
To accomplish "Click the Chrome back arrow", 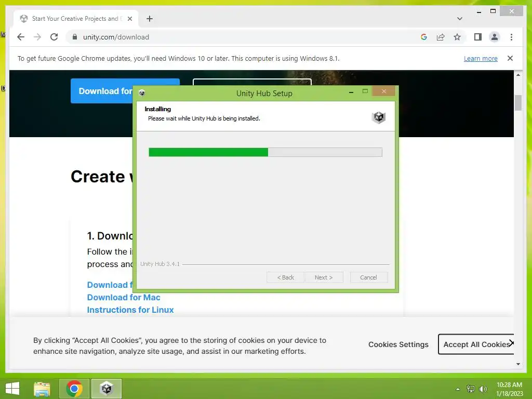I will 21,37.
